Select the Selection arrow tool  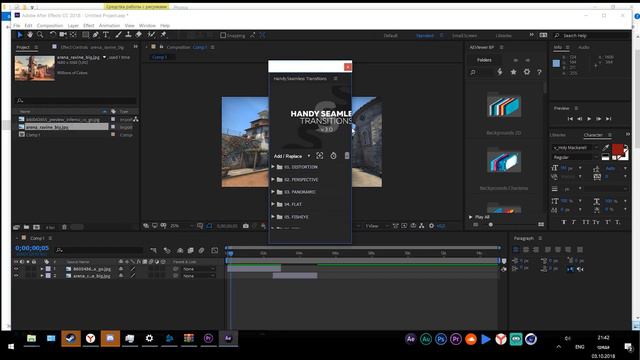click(x=20, y=35)
